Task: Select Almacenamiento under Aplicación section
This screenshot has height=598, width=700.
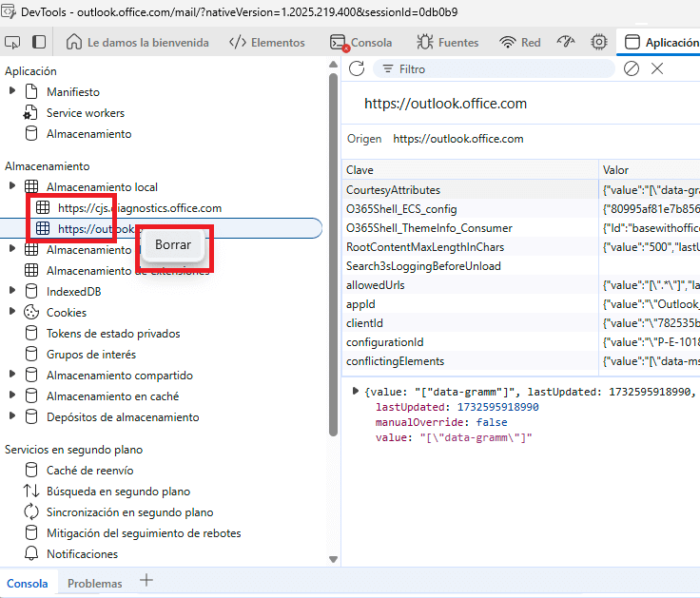Action: click(x=88, y=134)
